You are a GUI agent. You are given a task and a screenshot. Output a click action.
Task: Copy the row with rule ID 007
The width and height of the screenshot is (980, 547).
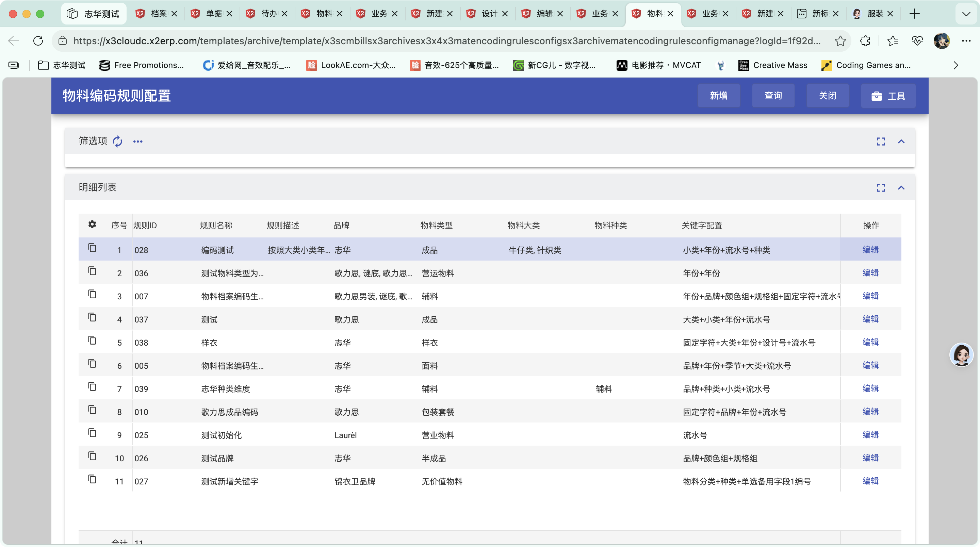(x=92, y=295)
